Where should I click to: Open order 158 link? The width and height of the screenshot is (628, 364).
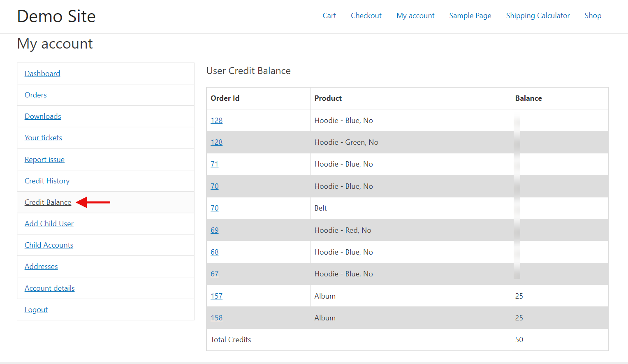click(216, 318)
